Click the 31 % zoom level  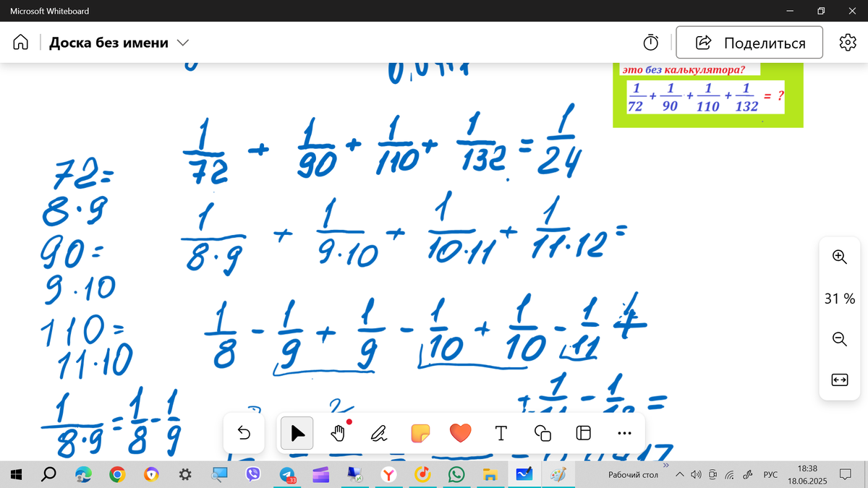(x=839, y=298)
